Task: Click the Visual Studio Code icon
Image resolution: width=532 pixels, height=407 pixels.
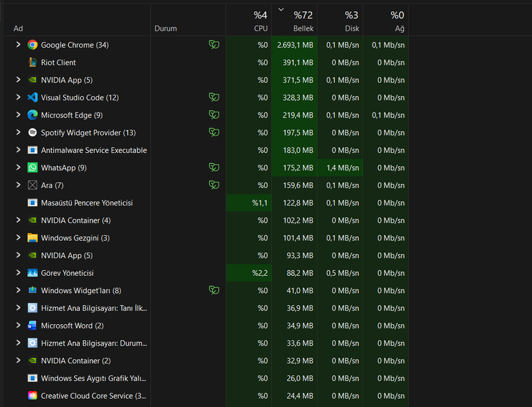Action: click(33, 97)
